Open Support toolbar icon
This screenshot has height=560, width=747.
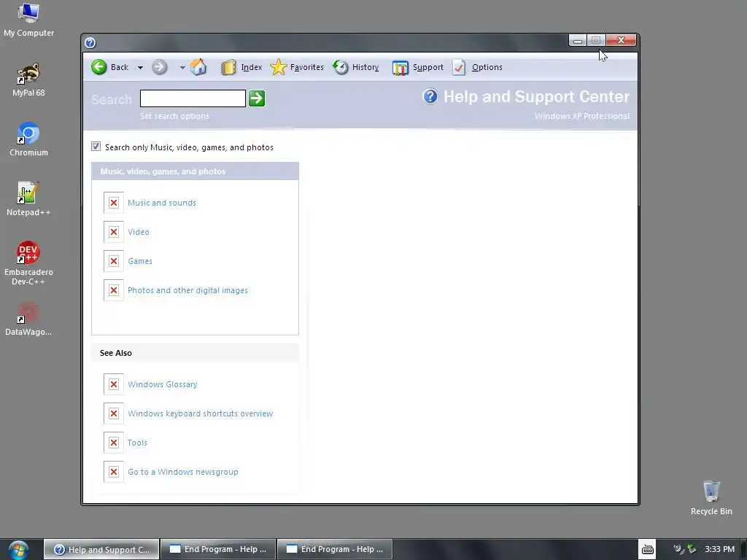click(x=400, y=68)
